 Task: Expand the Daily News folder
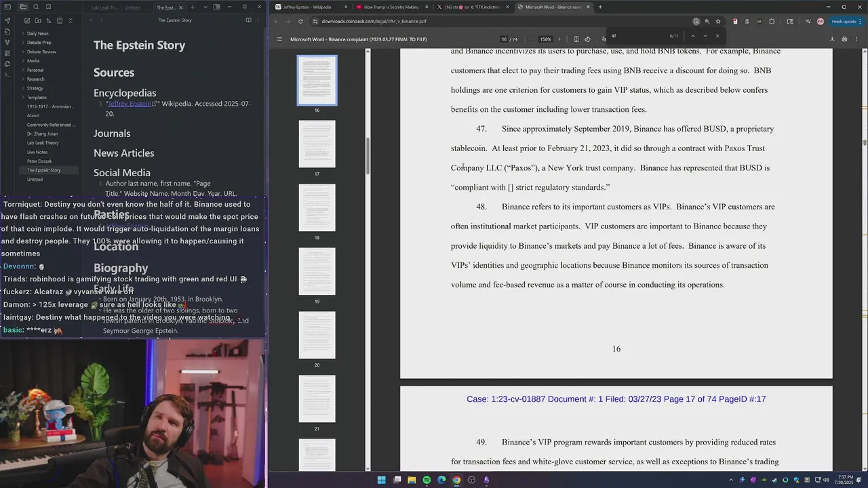[x=23, y=33]
